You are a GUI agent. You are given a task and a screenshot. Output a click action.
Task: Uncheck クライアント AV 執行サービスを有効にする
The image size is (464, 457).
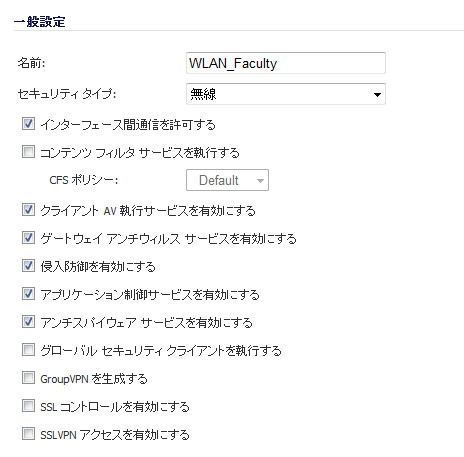click(x=28, y=210)
